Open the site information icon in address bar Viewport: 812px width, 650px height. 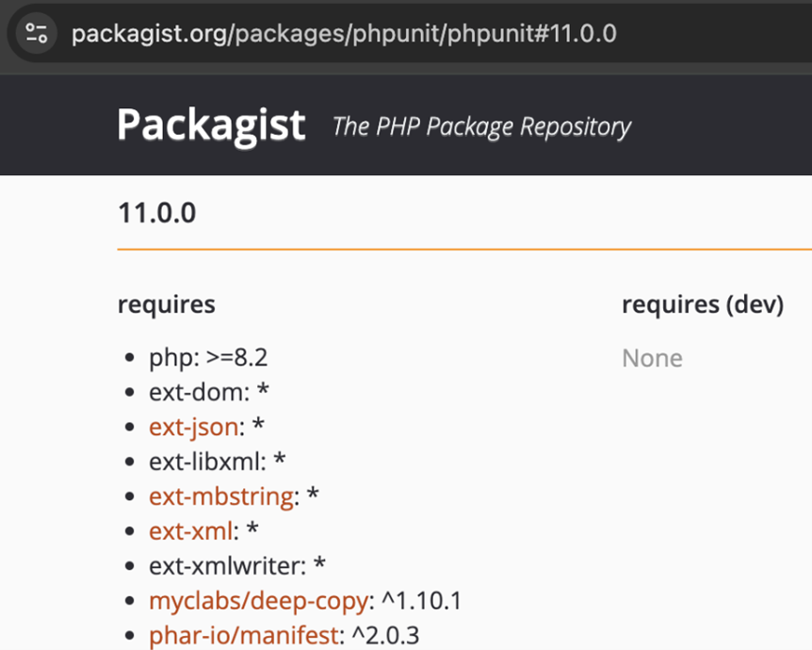tap(36, 34)
